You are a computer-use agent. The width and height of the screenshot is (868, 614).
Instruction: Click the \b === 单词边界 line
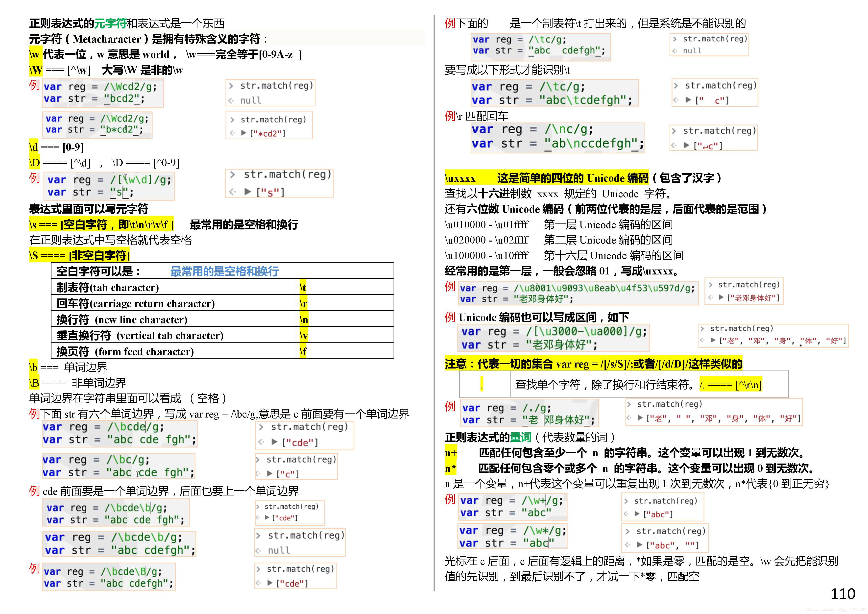(69, 367)
